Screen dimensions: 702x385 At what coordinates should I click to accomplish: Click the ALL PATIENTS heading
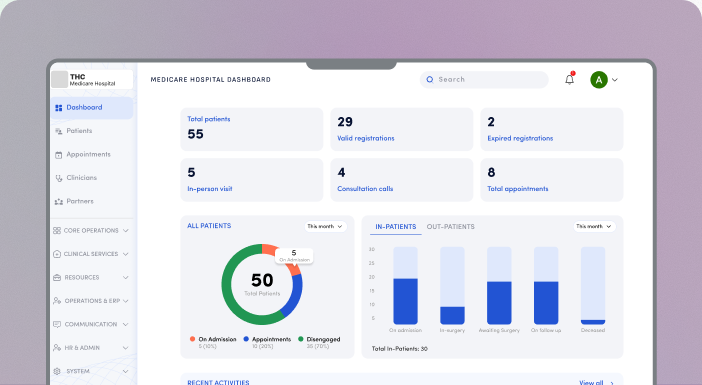[x=209, y=226]
